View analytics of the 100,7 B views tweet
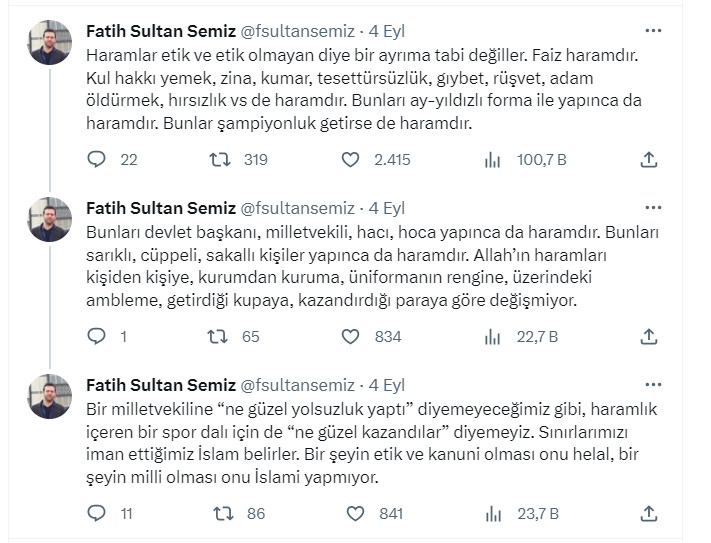The image size is (711, 543). [492, 159]
